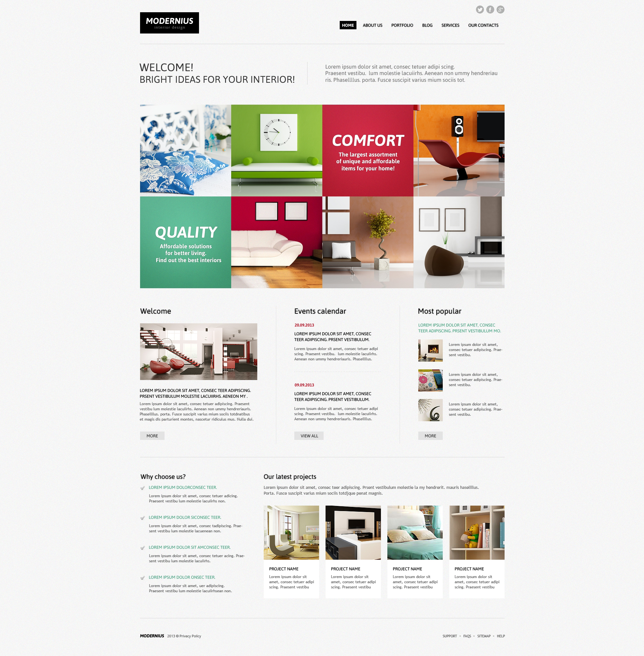
Task: Open the OUR CONTACTS menu item
Action: (484, 25)
